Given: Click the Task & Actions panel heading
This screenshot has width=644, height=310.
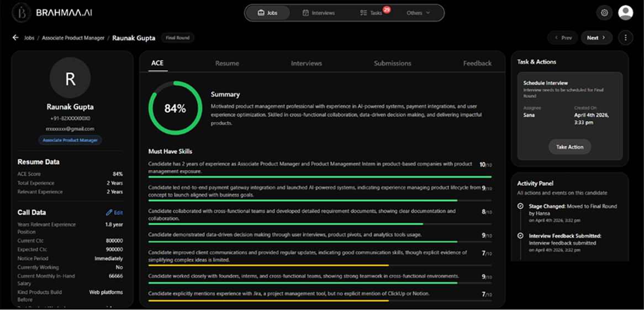Looking at the screenshot, I should [x=536, y=62].
